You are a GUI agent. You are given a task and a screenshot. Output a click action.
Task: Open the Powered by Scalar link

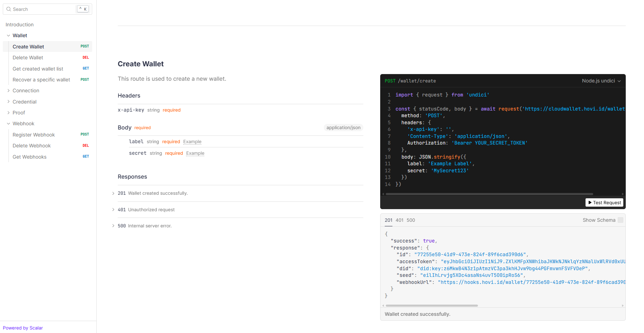pos(23,328)
